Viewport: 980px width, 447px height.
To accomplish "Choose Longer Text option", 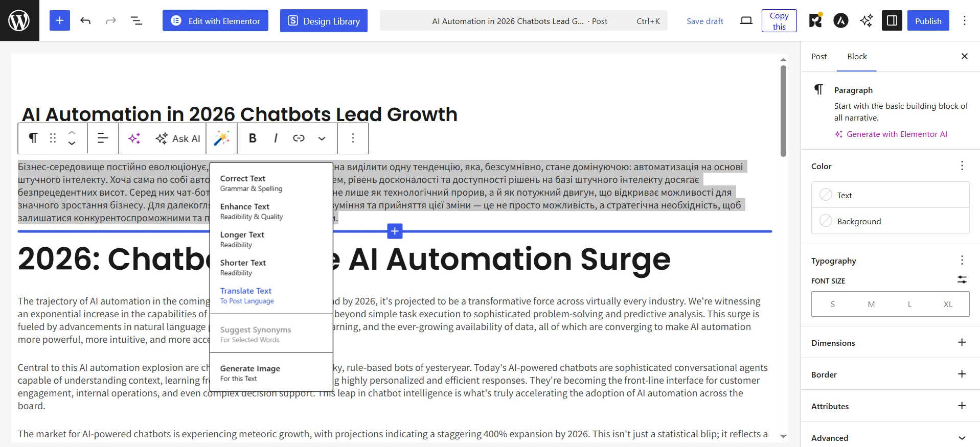I will (271, 239).
